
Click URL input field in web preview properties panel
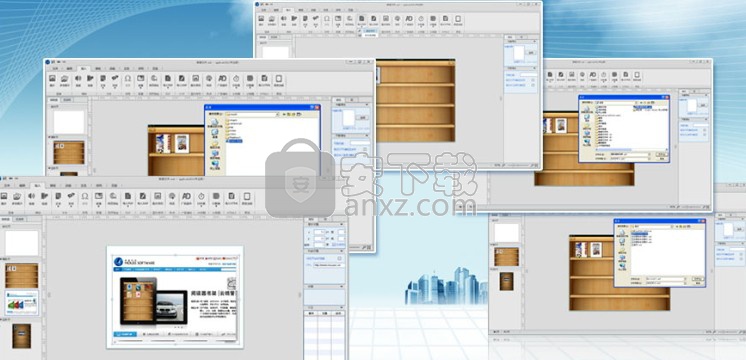pos(329,265)
